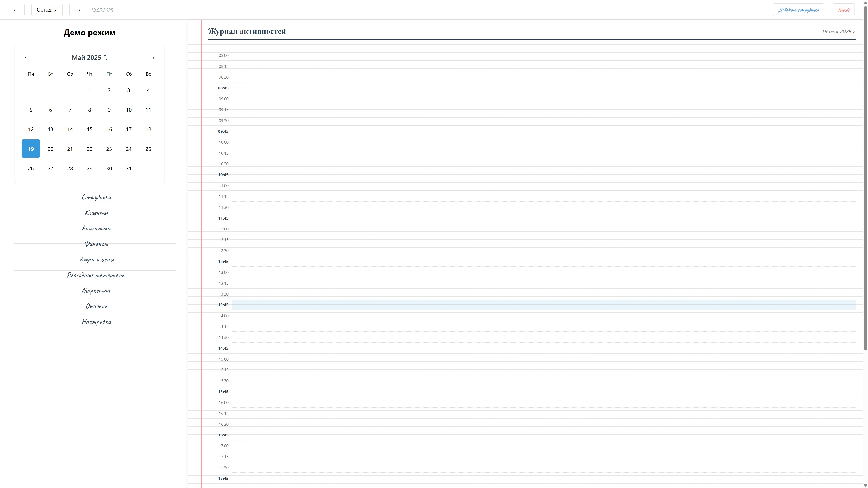This screenshot has width=868, height=488.
Task: Click the Журнал активностей heading
Action: point(247,31)
